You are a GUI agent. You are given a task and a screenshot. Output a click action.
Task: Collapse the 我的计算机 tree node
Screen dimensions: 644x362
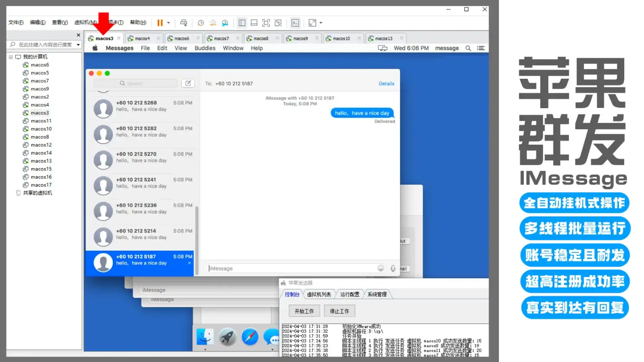11,57
